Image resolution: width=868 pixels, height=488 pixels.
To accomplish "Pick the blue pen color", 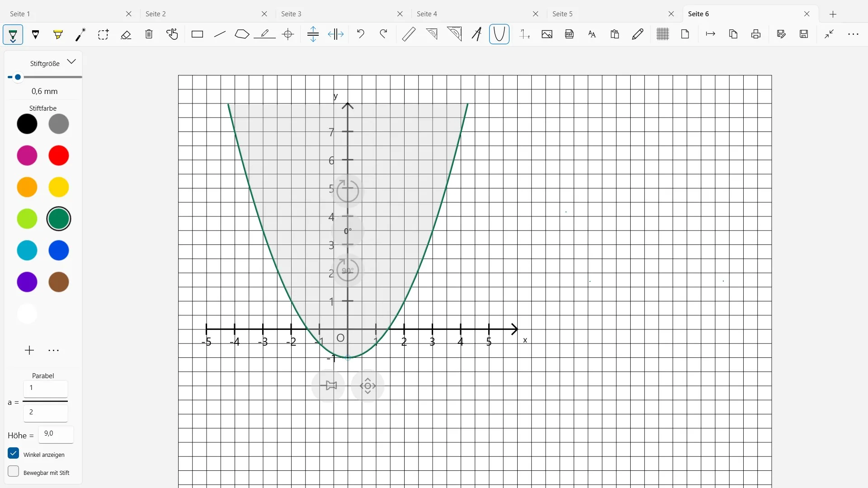I will click(59, 250).
